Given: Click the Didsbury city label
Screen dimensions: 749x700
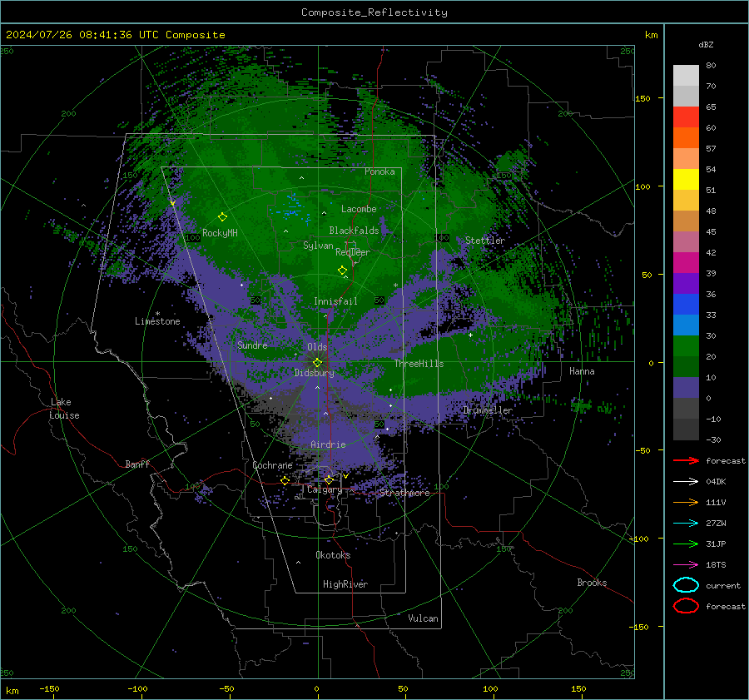Looking at the screenshot, I should pos(314,373).
